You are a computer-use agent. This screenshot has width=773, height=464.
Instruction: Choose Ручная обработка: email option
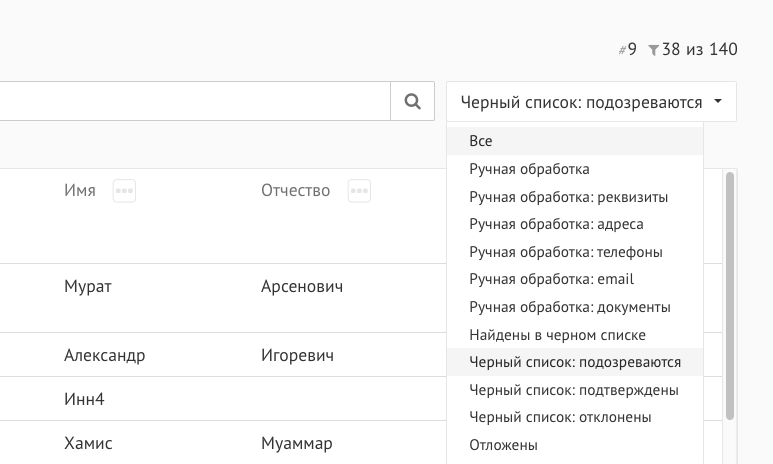tap(575, 280)
